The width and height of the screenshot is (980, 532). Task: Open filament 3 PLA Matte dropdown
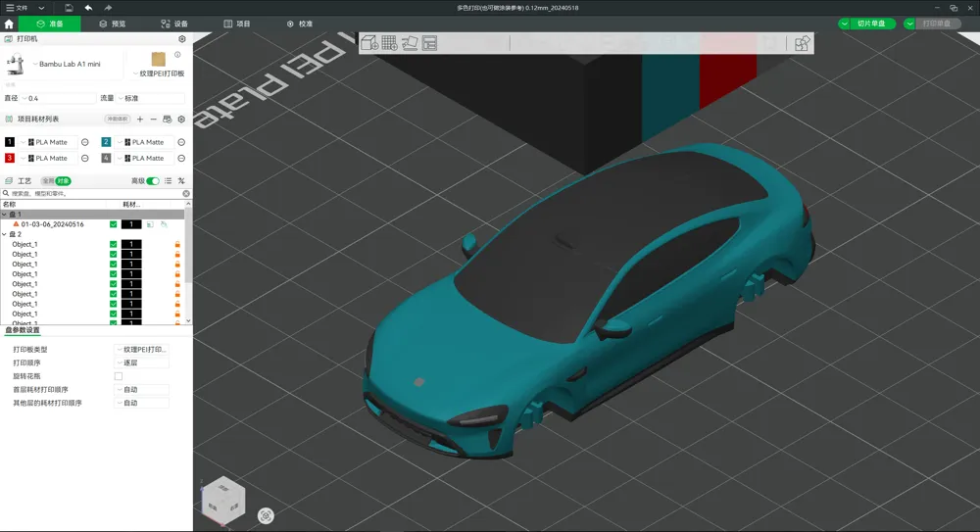tap(48, 158)
